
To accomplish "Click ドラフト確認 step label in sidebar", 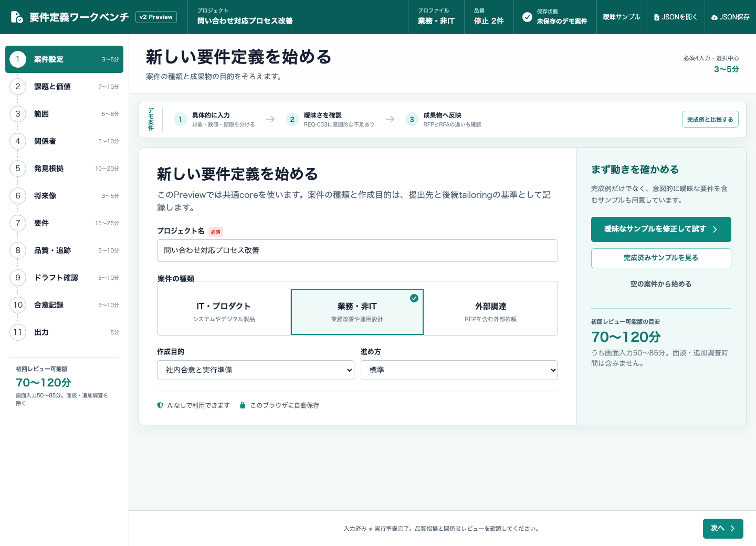I will pyautogui.click(x=56, y=278).
